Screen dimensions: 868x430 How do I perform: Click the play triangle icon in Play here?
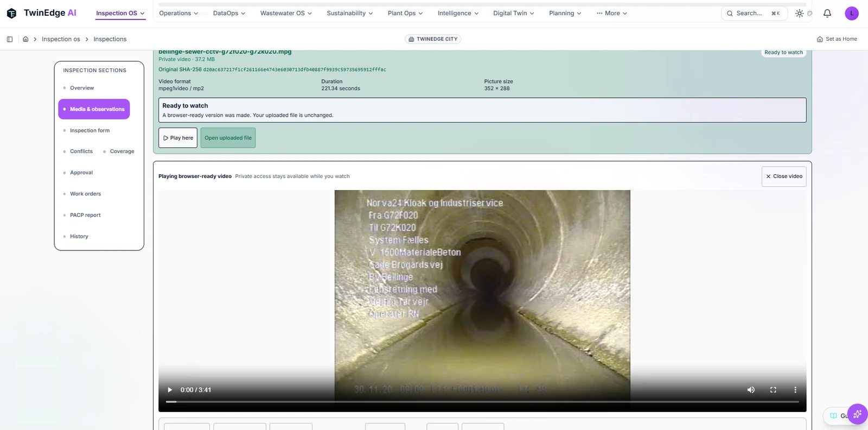pos(166,138)
